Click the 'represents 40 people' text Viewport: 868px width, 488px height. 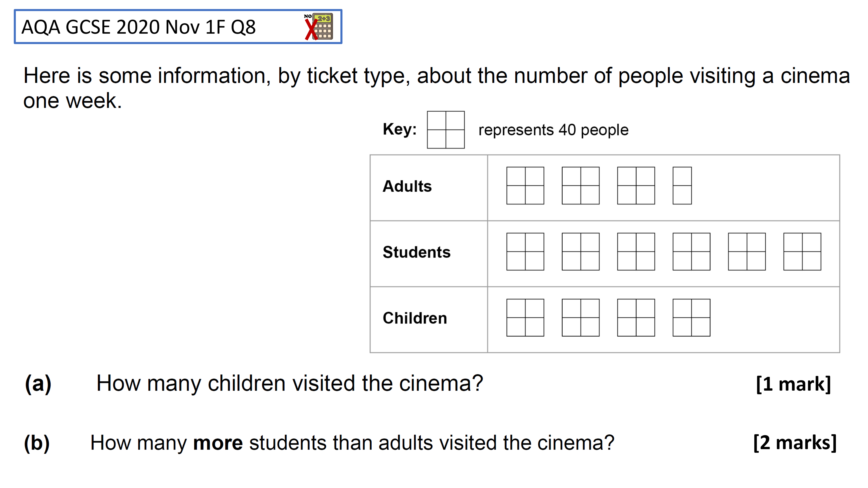tap(553, 130)
